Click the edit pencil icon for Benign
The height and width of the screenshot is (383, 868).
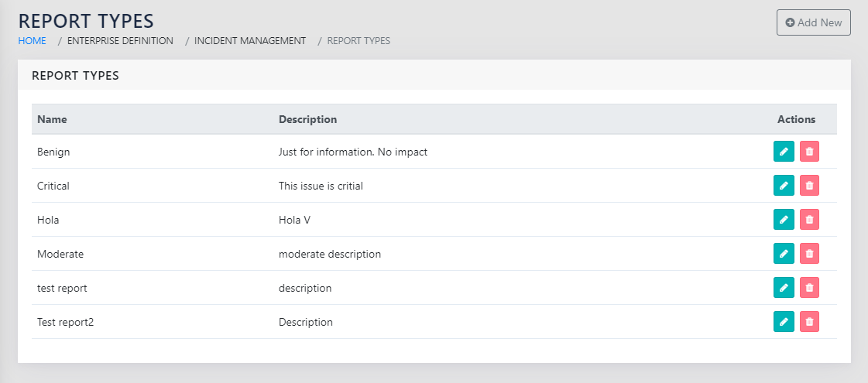[x=784, y=152]
